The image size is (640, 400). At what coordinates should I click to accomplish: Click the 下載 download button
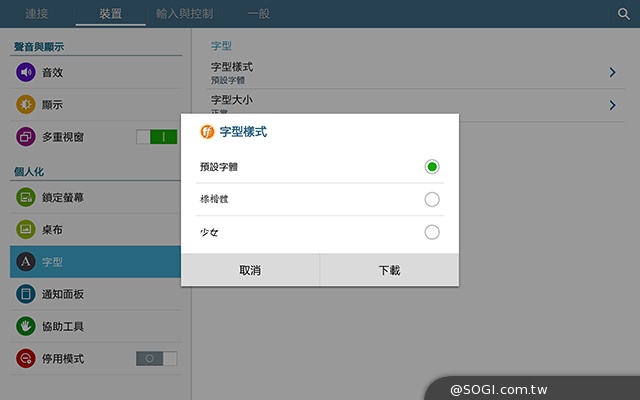(x=389, y=270)
